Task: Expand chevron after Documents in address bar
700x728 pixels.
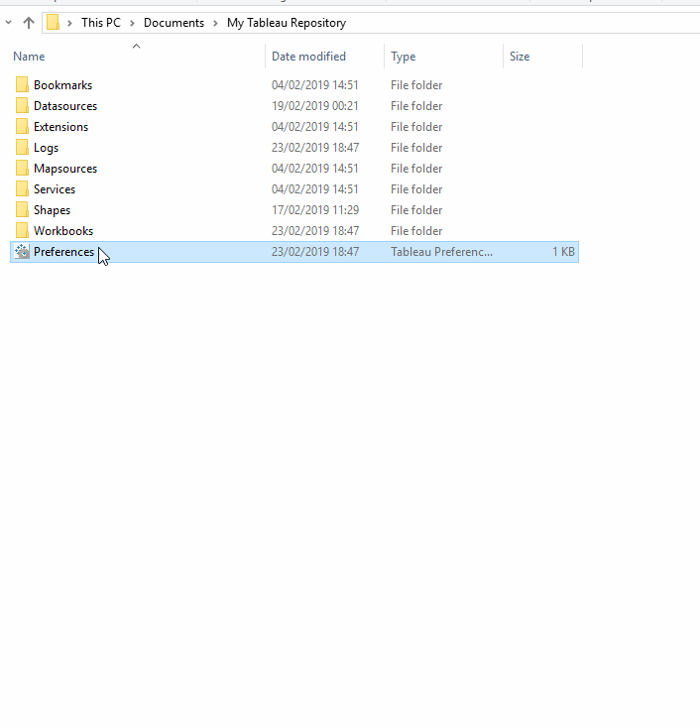Action: tap(215, 23)
